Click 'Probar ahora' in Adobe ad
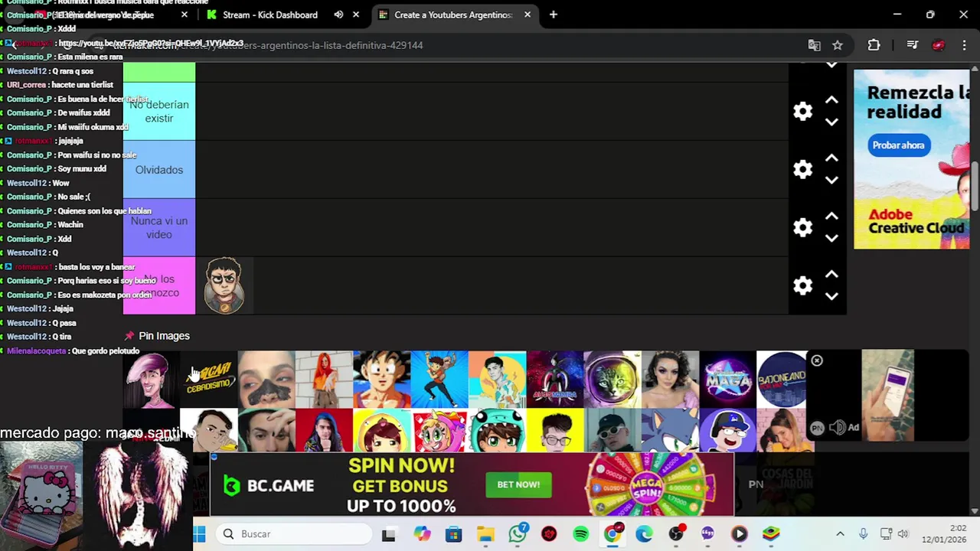This screenshot has height=551, width=980. 899,145
